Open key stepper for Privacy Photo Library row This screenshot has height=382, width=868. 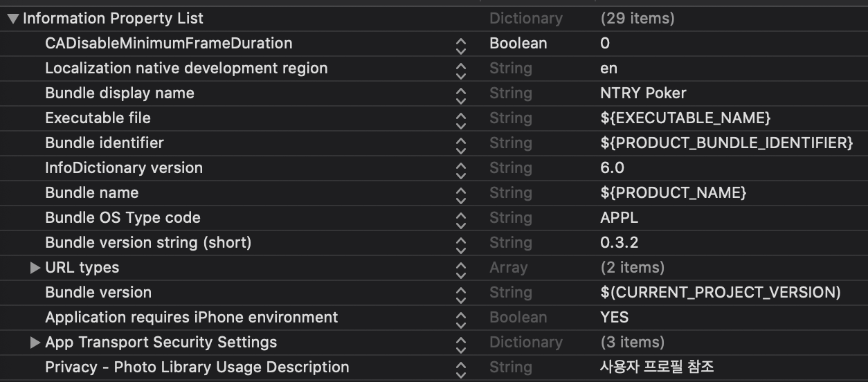461,368
